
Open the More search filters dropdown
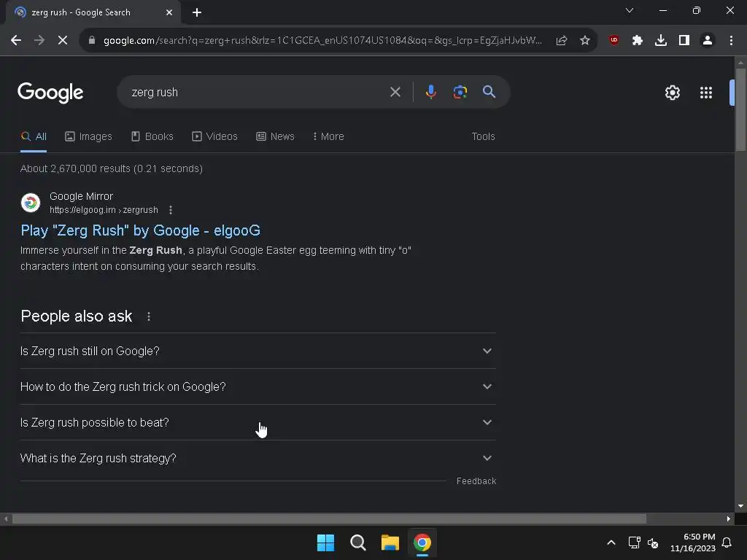(x=328, y=136)
